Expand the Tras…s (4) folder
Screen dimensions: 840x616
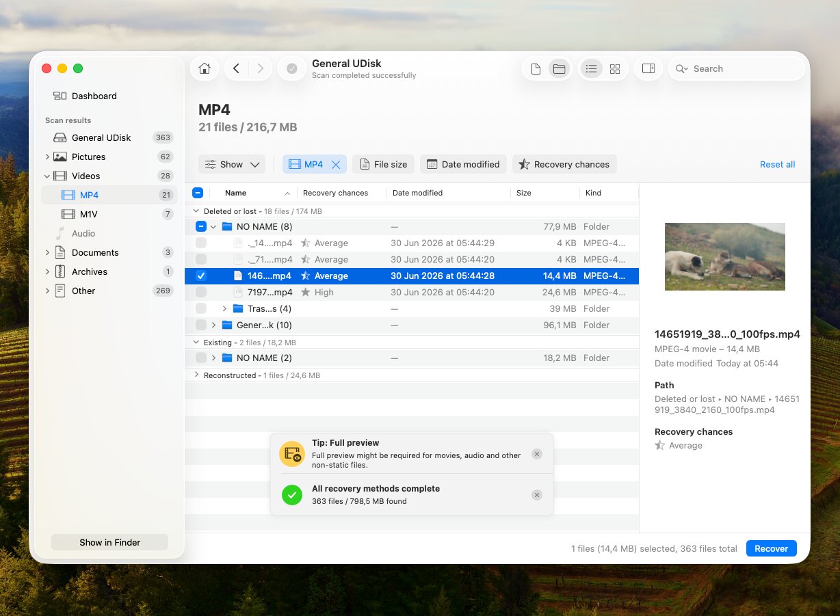224,308
